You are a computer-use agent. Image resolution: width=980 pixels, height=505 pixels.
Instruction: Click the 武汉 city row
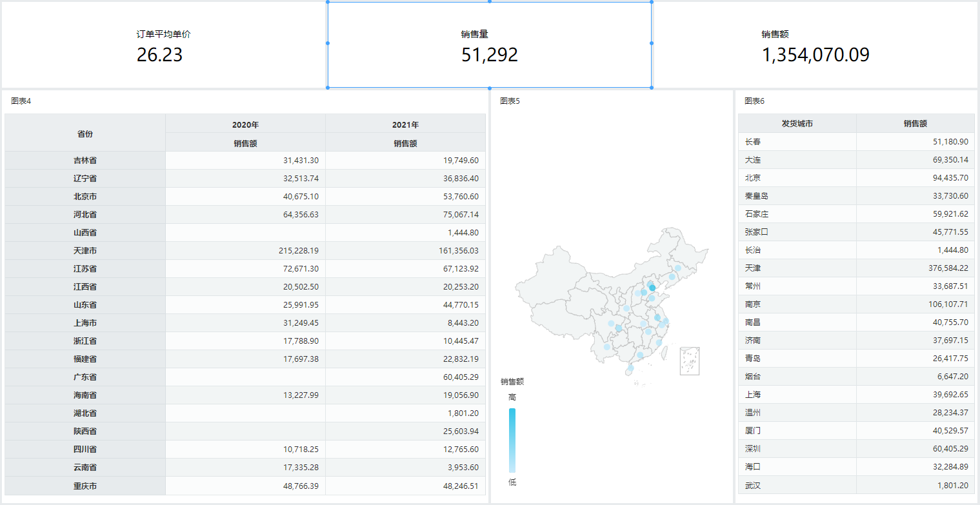click(856, 486)
